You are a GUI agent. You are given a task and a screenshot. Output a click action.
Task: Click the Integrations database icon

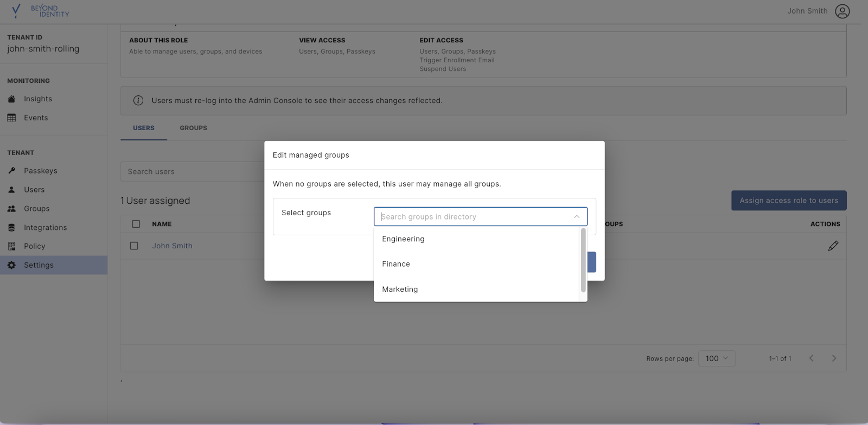(x=11, y=228)
